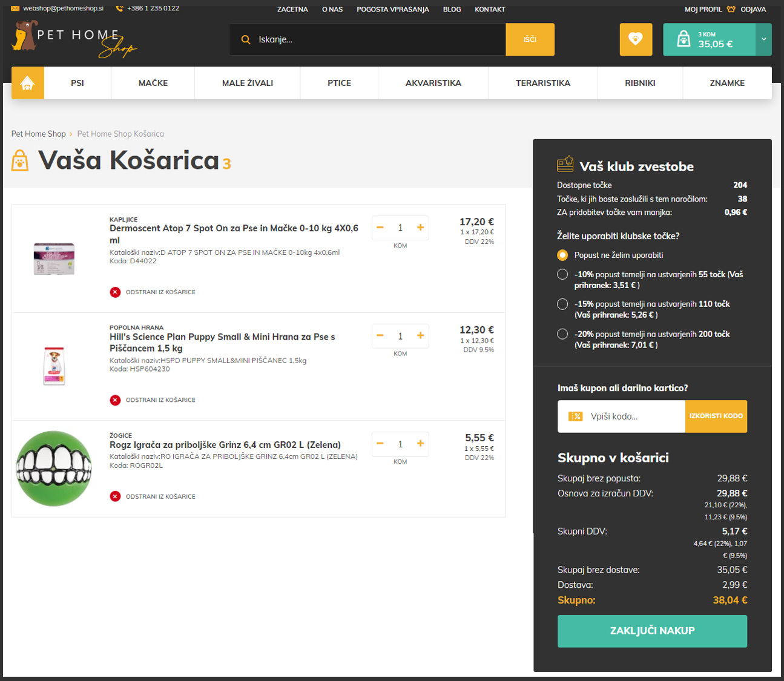Decrease quantity of Hill's Science Plan Puppy
The width and height of the screenshot is (784, 681).
pyautogui.click(x=380, y=335)
